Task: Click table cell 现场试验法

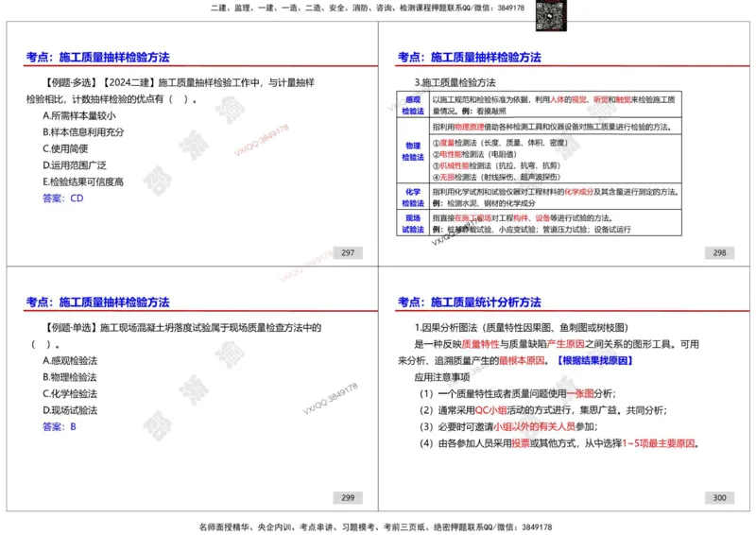Action: pyautogui.click(x=413, y=224)
